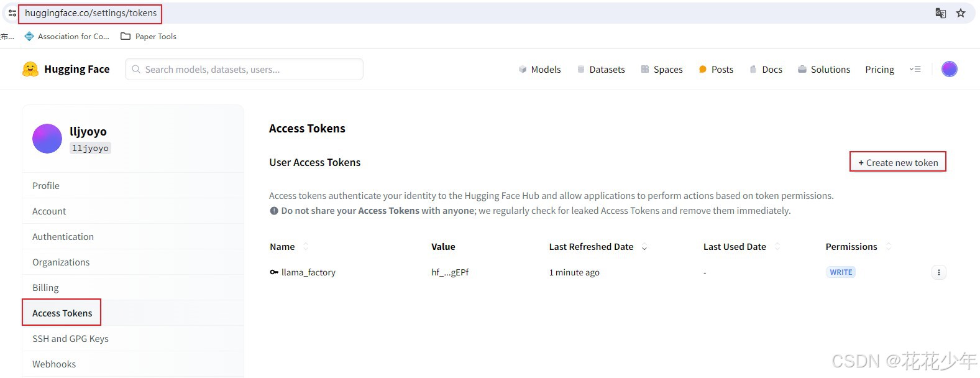Open Authentication settings
The image size is (980, 378).
(133, 237)
